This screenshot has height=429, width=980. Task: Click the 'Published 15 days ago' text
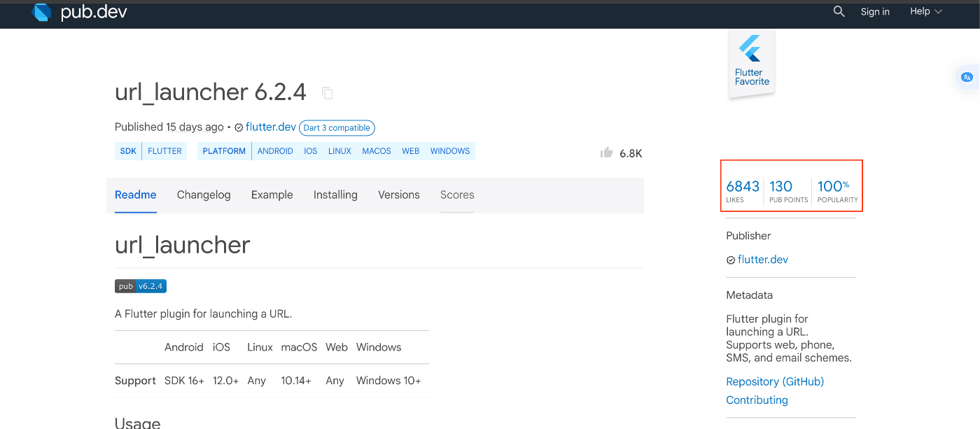pyautogui.click(x=169, y=127)
